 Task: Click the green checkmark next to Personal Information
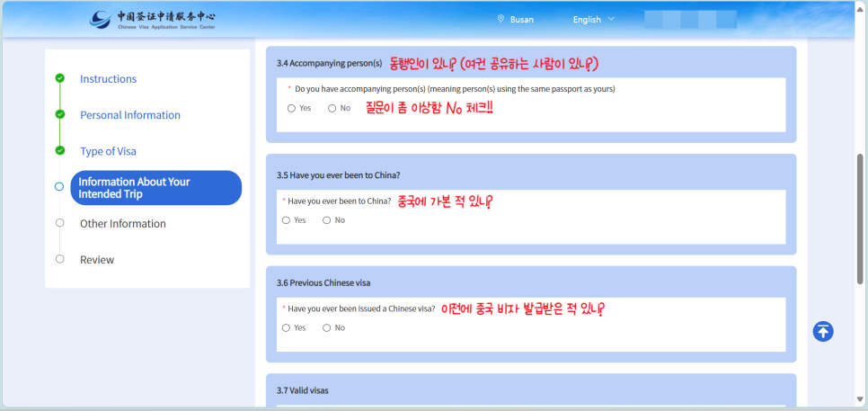[x=60, y=114]
